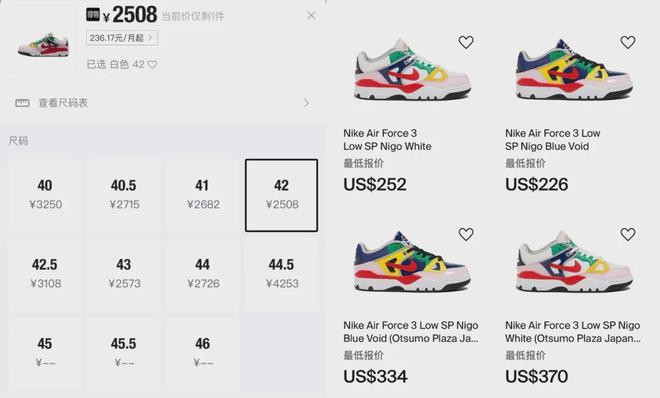
Task: Open the Nike Air Force 3 Low SP Nigo White listing
Action: coord(387,140)
